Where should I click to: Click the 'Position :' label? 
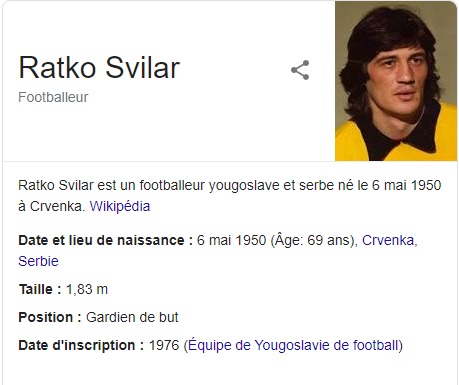click(x=50, y=317)
